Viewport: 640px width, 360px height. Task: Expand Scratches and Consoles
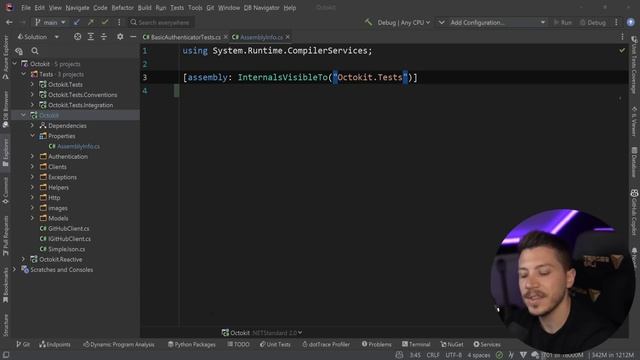coord(15,270)
